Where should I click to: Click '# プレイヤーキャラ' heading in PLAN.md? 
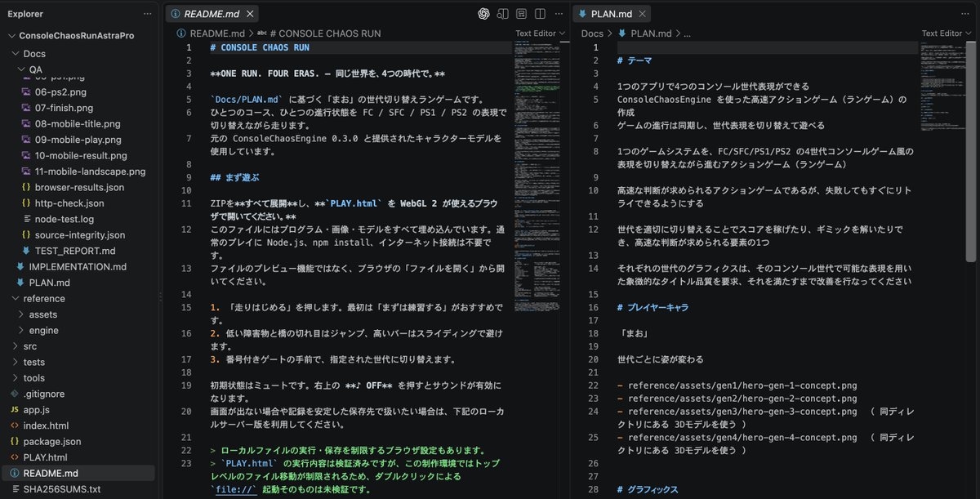(x=653, y=307)
